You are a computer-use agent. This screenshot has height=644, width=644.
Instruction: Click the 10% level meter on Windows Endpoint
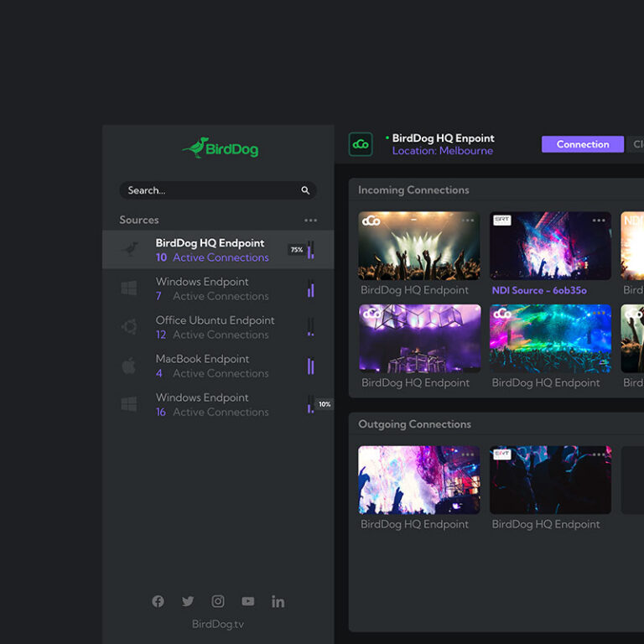tap(311, 404)
